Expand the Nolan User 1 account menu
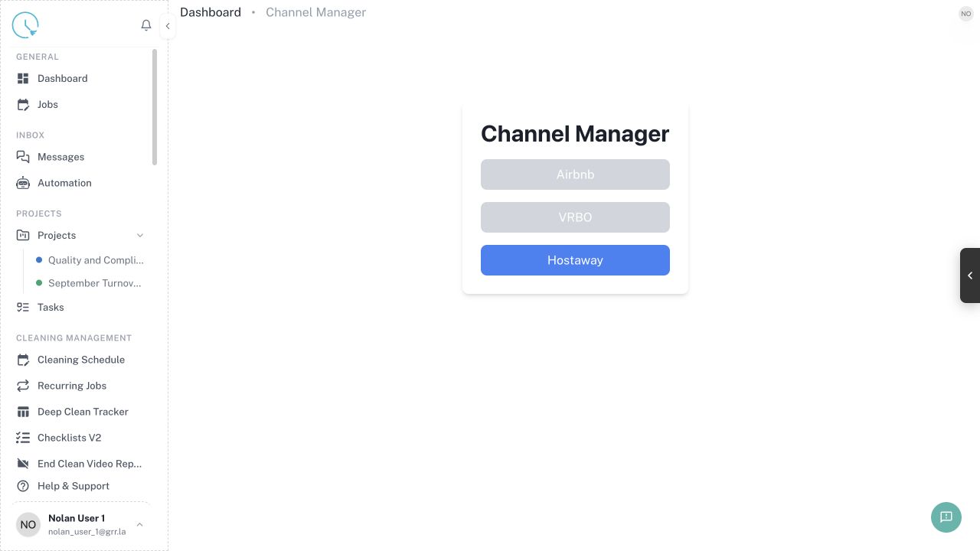The image size is (980, 551). pos(139,524)
